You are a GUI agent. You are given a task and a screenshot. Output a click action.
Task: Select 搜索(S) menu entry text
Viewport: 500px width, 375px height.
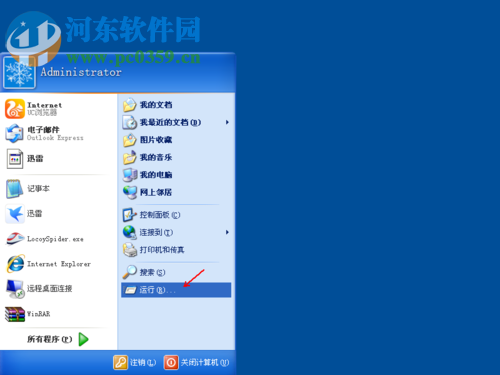[152, 272]
